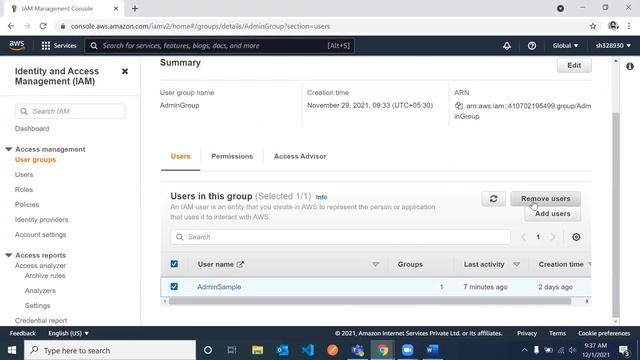Open File Explorer from the taskbar
This screenshot has width=640, height=360.
tap(257, 350)
